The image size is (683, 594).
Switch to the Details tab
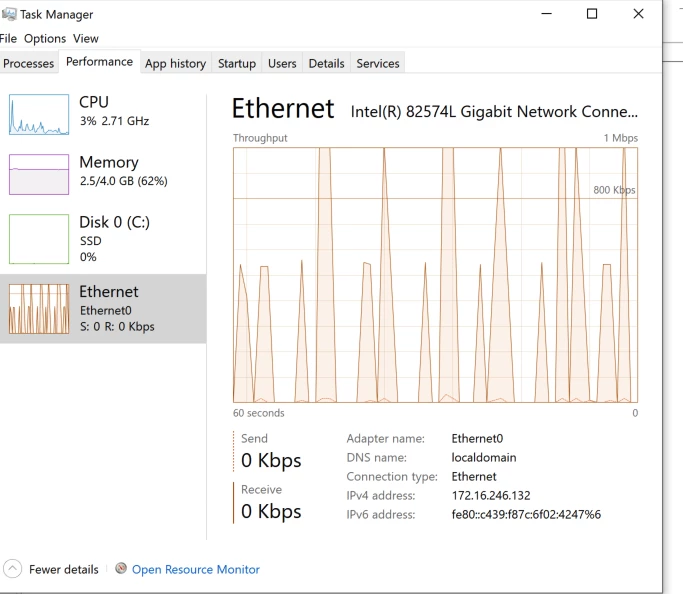pyautogui.click(x=327, y=63)
